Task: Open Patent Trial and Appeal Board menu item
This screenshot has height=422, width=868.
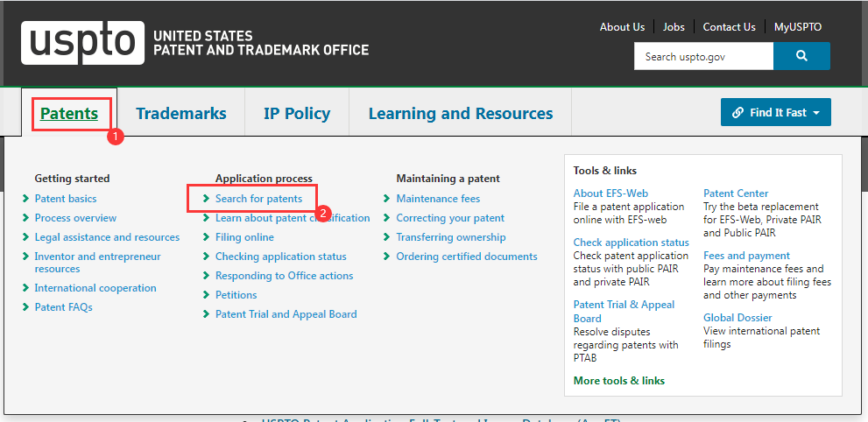Action: click(286, 314)
